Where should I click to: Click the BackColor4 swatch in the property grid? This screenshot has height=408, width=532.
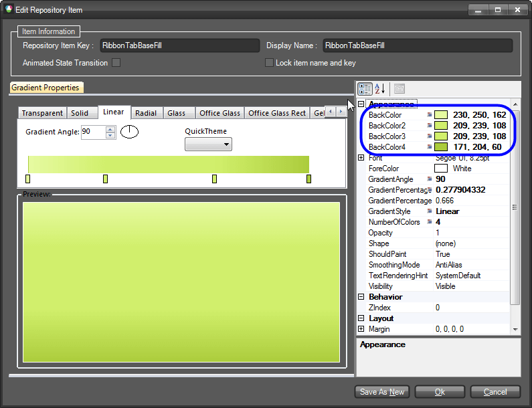(x=441, y=147)
